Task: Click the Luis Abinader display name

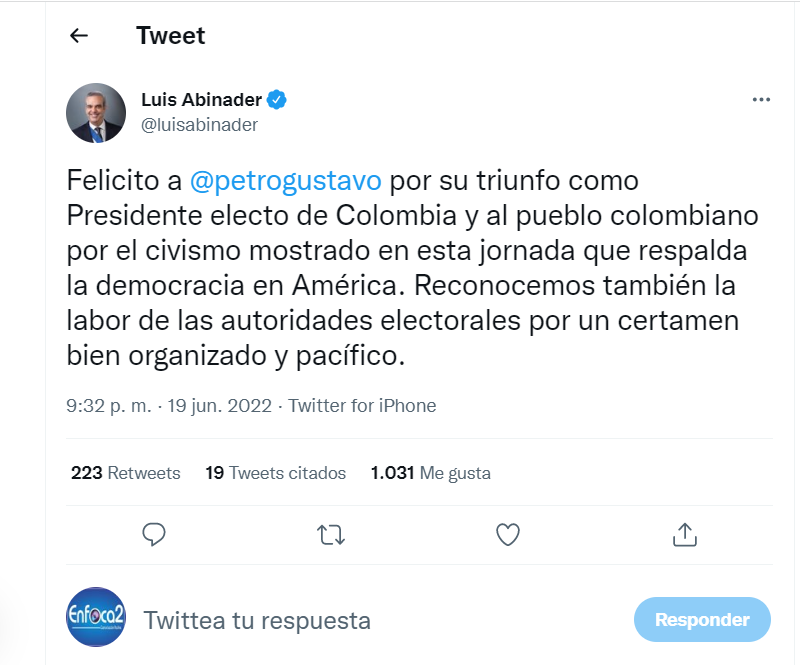Action: 201,100
